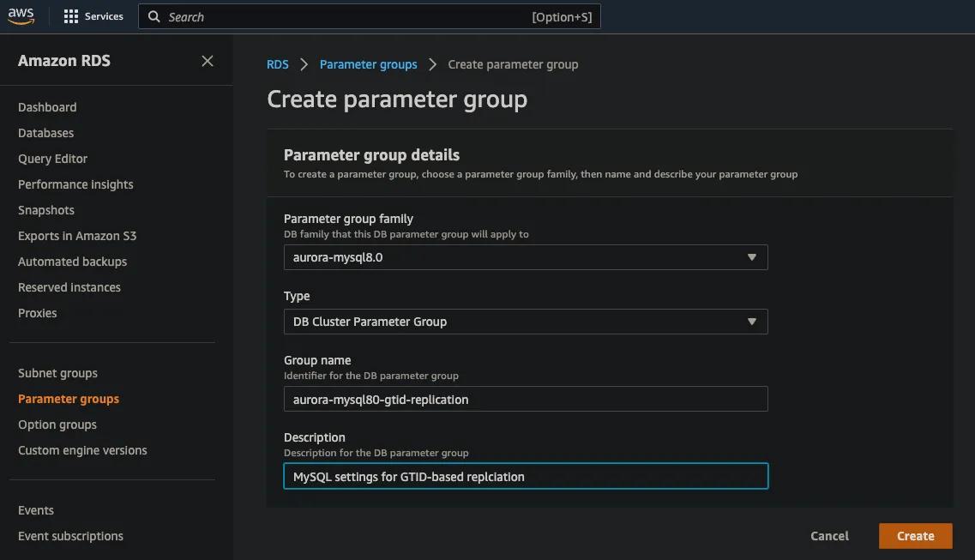Viewport: 975px width, 560px height.
Task: Open Exports in Amazon S3
Action: click(x=75, y=235)
